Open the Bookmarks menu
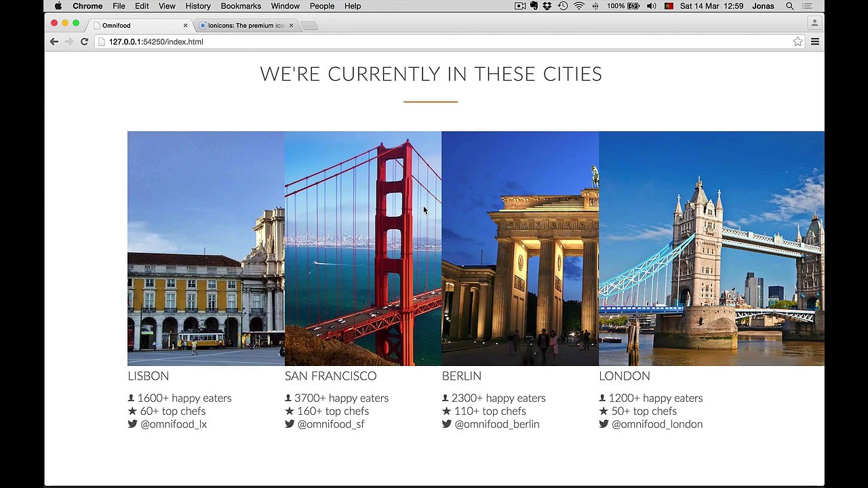Screen dimensions: 868x488 pyautogui.click(x=241, y=6)
